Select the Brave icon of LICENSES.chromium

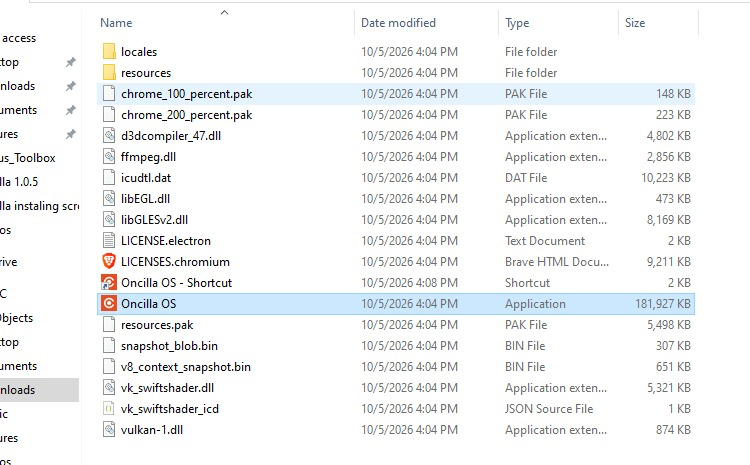coord(109,262)
